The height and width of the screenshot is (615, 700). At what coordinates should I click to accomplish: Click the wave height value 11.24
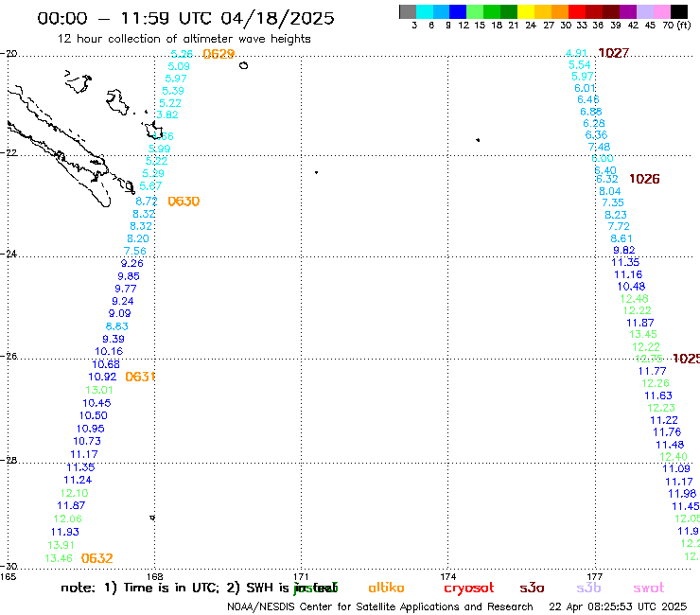pyautogui.click(x=78, y=480)
